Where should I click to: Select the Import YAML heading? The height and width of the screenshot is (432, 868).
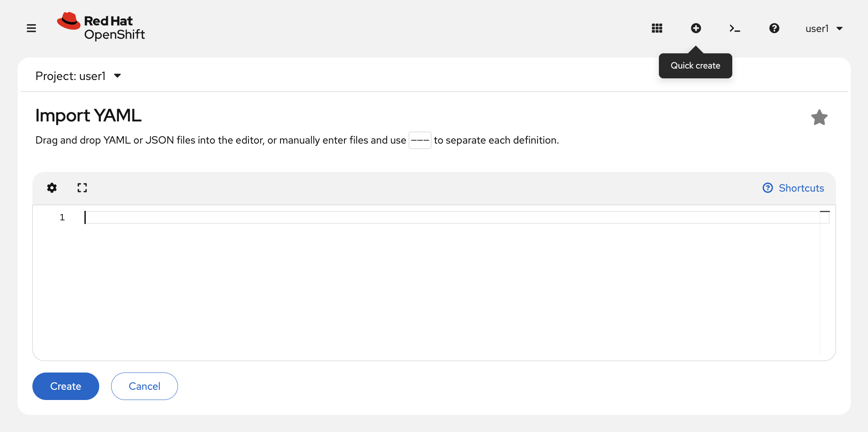pyautogui.click(x=88, y=115)
